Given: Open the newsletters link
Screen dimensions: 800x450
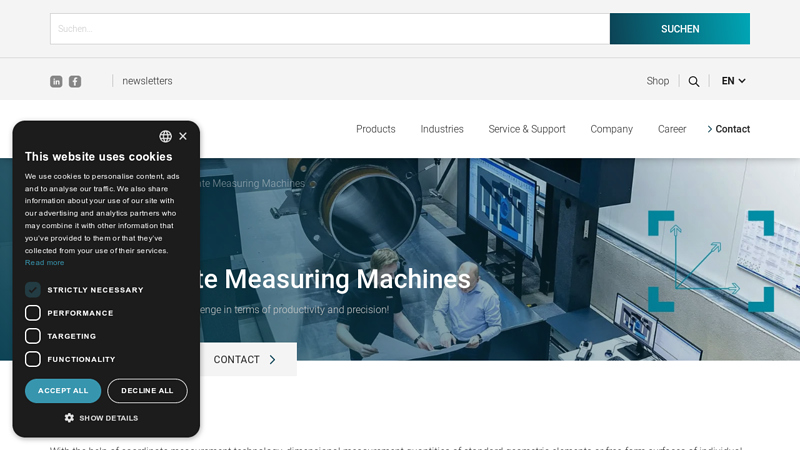Looking at the screenshot, I should point(147,81).
